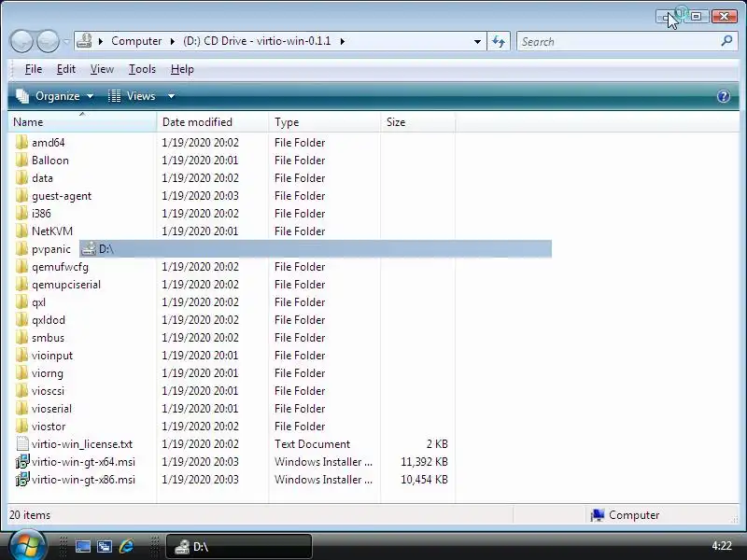This screenshot has width=747, height=560.
Task: Select the vioserial folder icon
Action: coord(21,409)
